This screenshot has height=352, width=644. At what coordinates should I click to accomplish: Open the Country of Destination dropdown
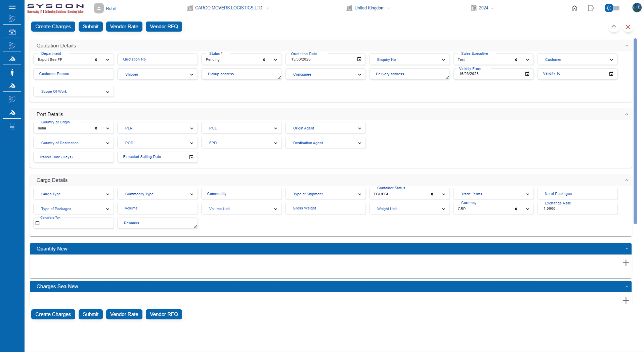coord(108,143)
